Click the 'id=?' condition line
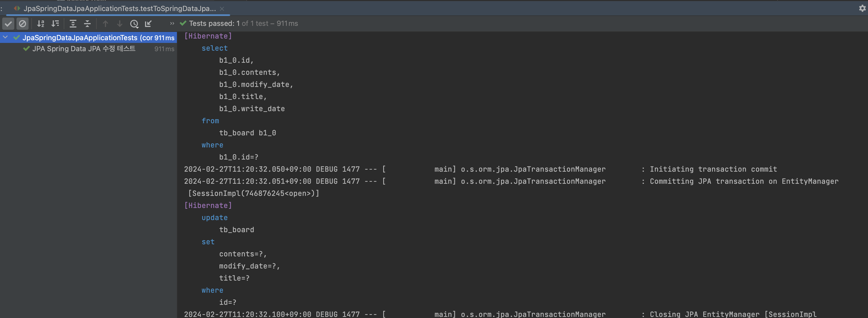Viewport: 868px width, 318px height. 228,303
